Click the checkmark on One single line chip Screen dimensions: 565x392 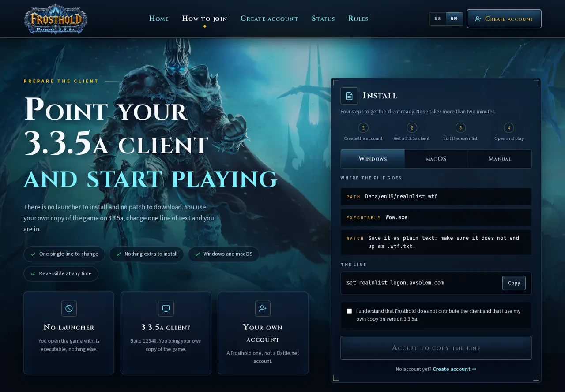tap(33, 254)
